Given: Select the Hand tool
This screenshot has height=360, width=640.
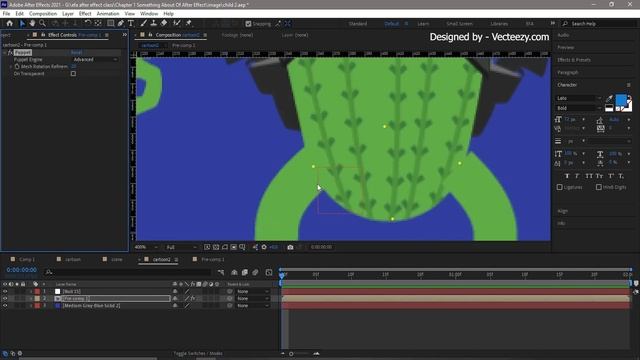Looking at the screenshot, I should pos(32,23).
